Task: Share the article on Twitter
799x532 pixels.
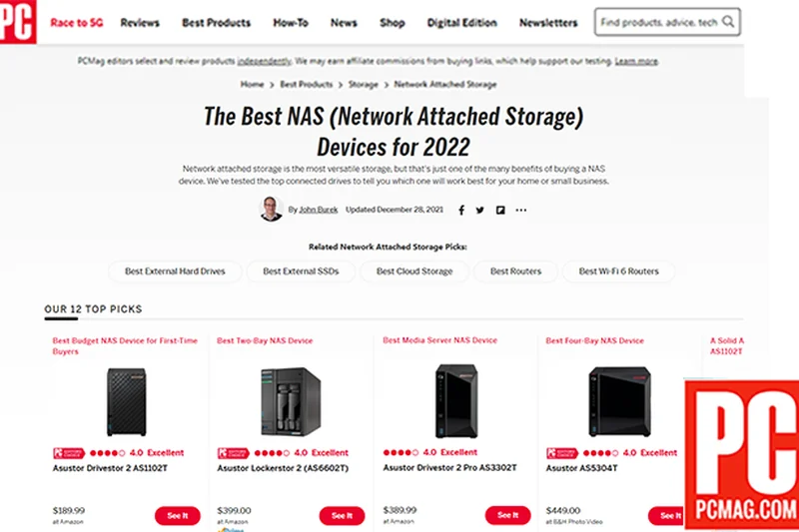Action: [480, 210]
